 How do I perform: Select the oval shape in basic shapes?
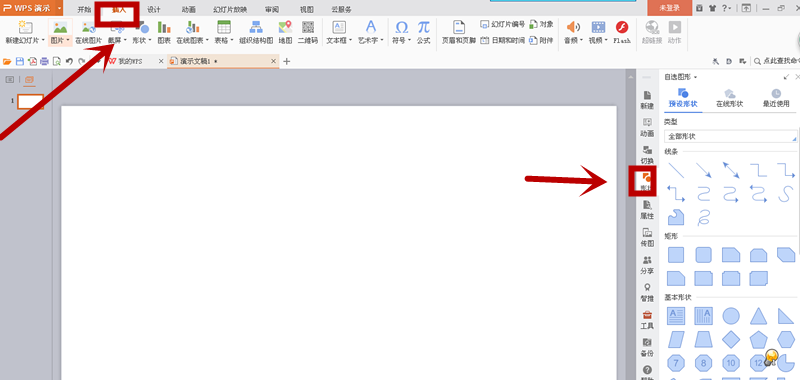pos(731,316)
